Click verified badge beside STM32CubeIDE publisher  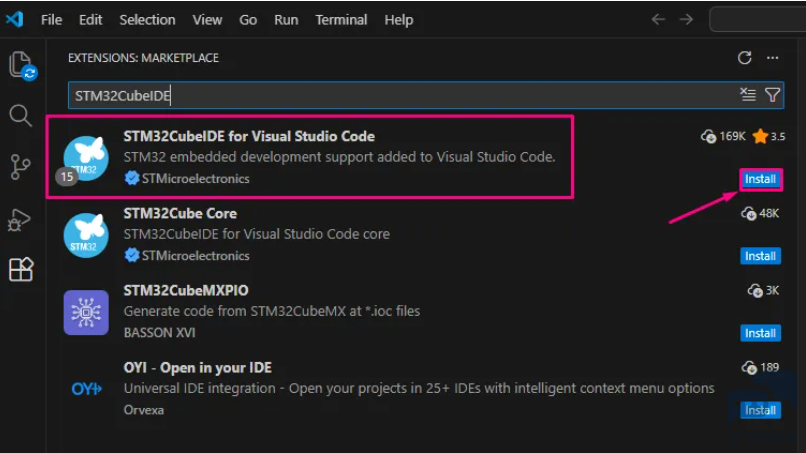[x=132, y=178]
